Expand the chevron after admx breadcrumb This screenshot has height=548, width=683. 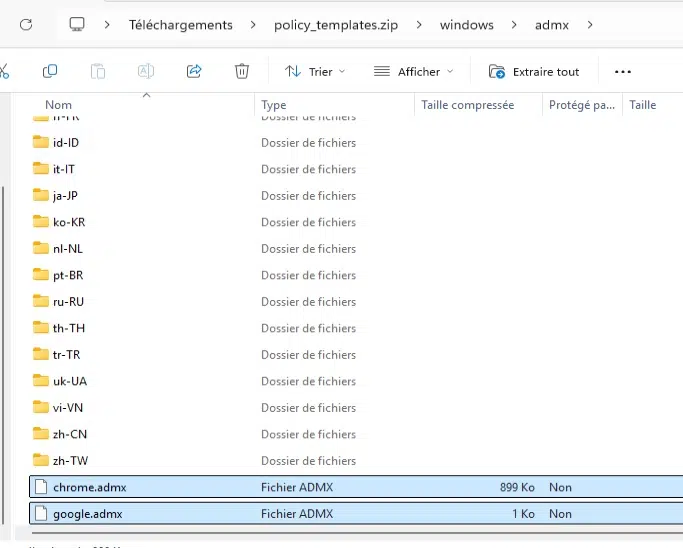click(590, 25)
